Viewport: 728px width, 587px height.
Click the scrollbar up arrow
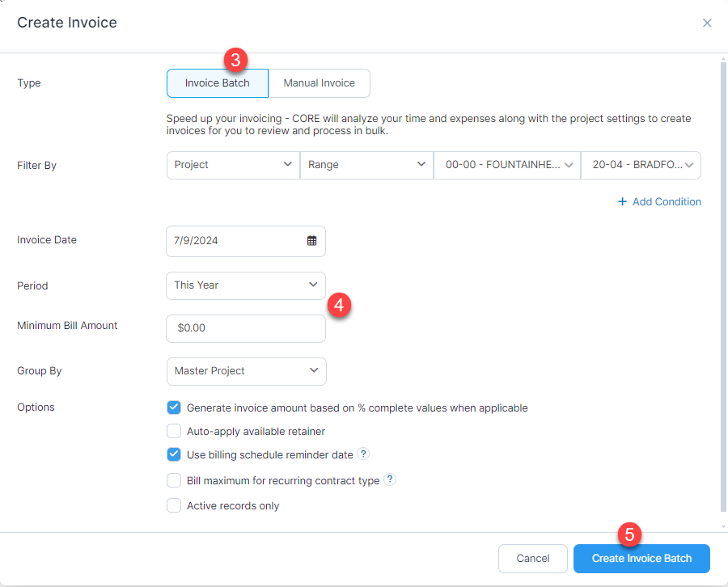(x=723, y=59)
